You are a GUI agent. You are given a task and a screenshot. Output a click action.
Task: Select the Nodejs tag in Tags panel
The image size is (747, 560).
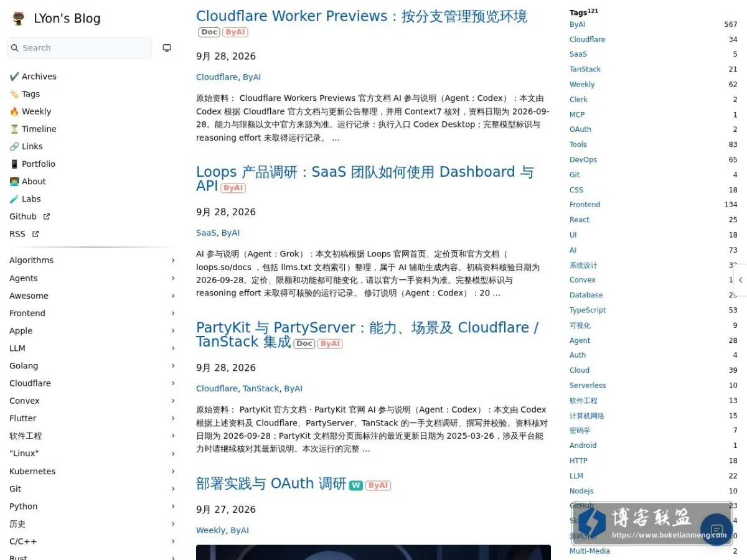[x=581, y=491]
